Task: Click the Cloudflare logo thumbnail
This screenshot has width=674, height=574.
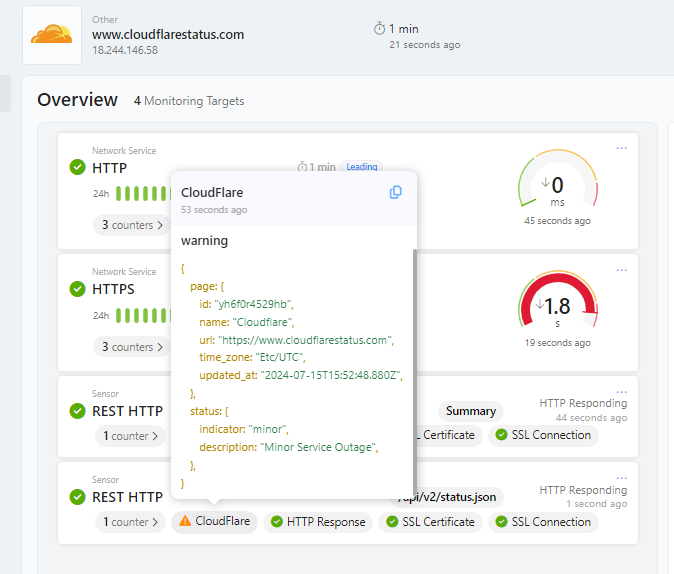Action: click(x=52, y=35)
